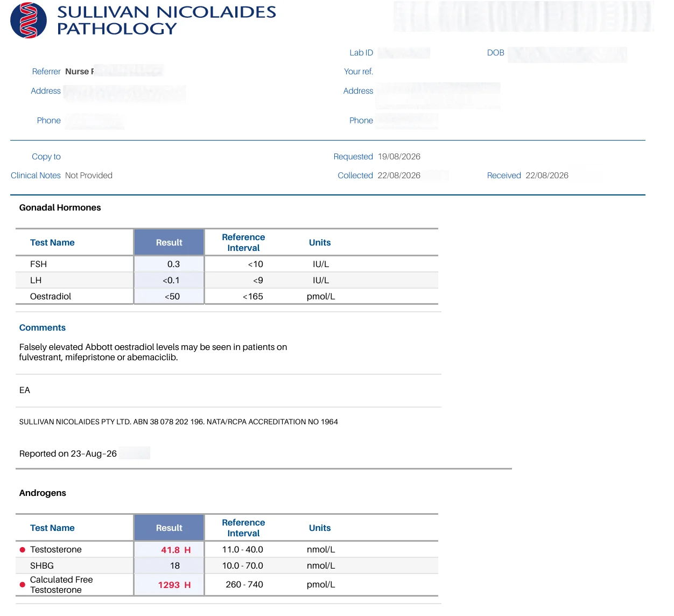Screen dimensions: 674x616
Task: Click the 'Requested' label
Action: coord(353,157)
